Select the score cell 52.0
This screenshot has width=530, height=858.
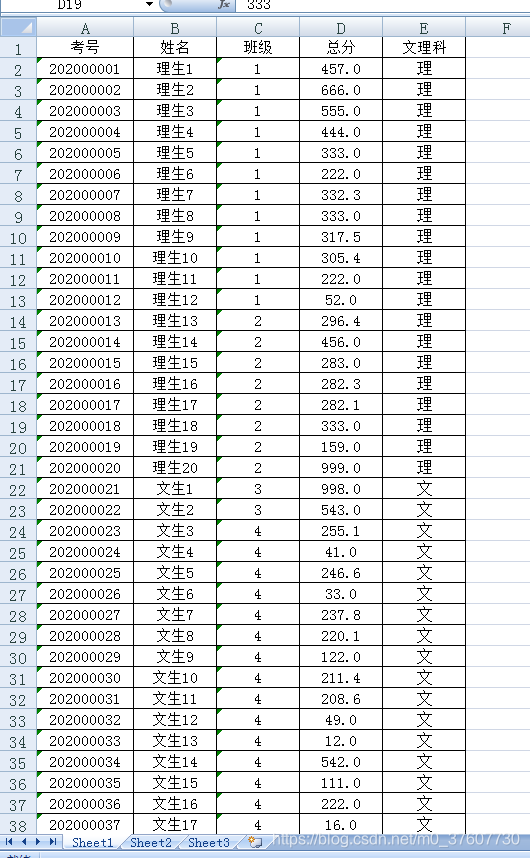click(x=341, y=300)
